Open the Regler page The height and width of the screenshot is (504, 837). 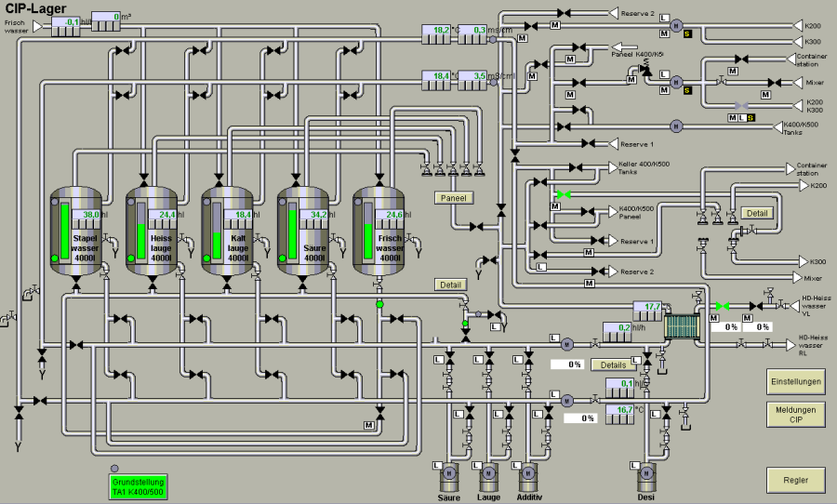point(795,481)
